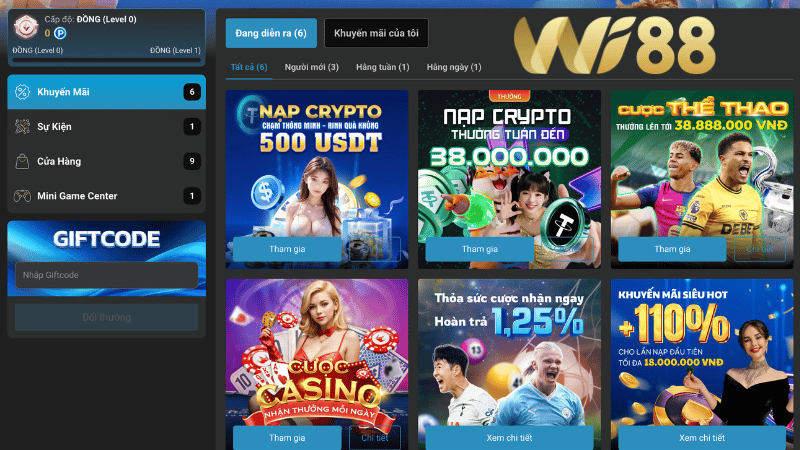800x450 pixels.
Task: Click the Cửa Hàng shopping bag icon
Action: click(22, 161)
